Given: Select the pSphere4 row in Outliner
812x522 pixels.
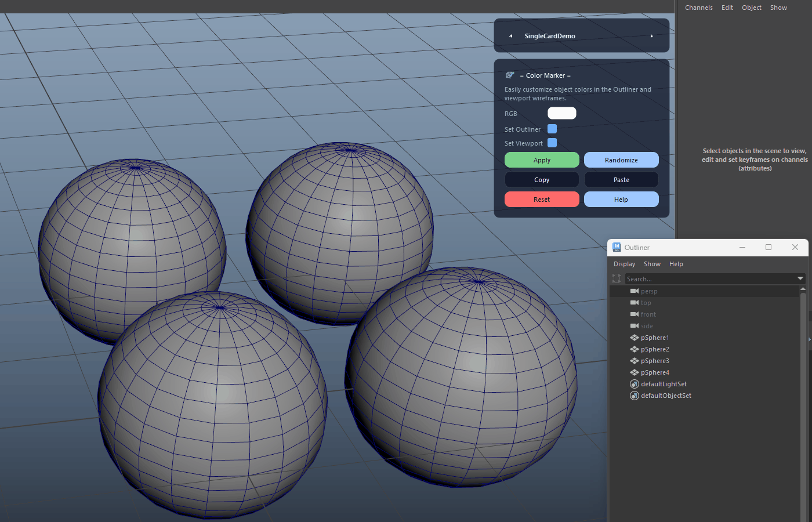Looking at the screenshot, I should pos(704,372).
